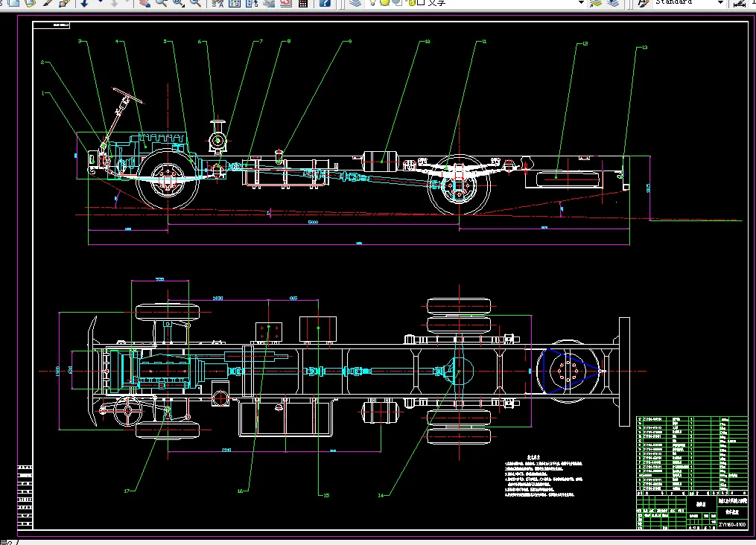Click the Undo arrow icon

point(84,3)
